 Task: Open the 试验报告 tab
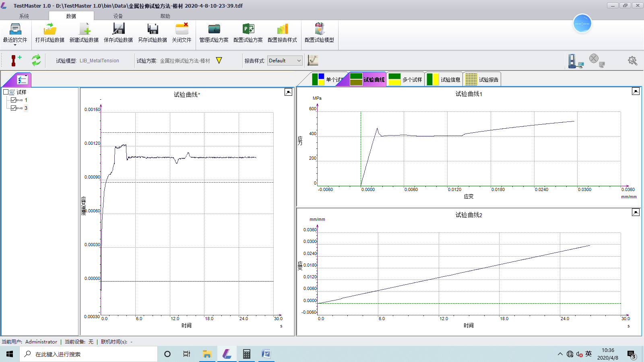pyautogui.click(x=482, y=80)
